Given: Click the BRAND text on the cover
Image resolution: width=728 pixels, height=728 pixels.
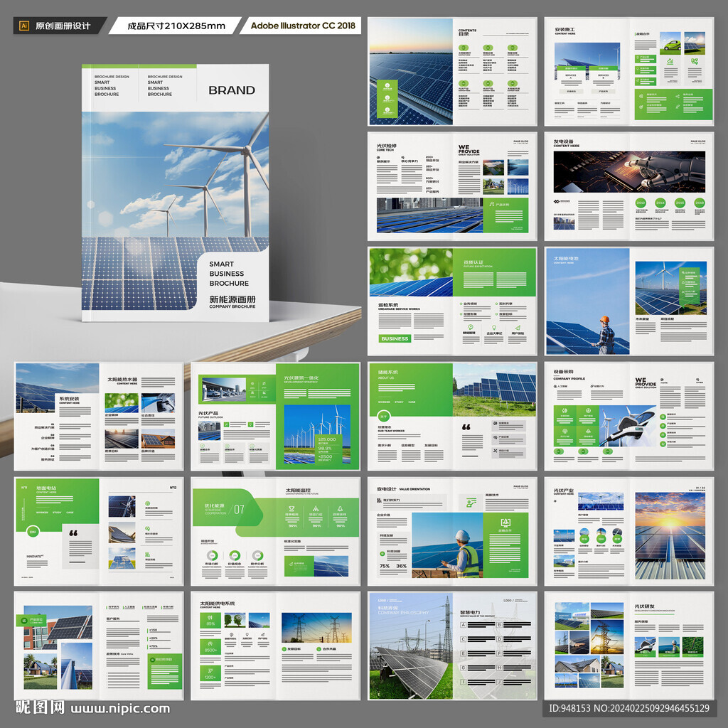Looking at the screenshot, I should point(232,90).
